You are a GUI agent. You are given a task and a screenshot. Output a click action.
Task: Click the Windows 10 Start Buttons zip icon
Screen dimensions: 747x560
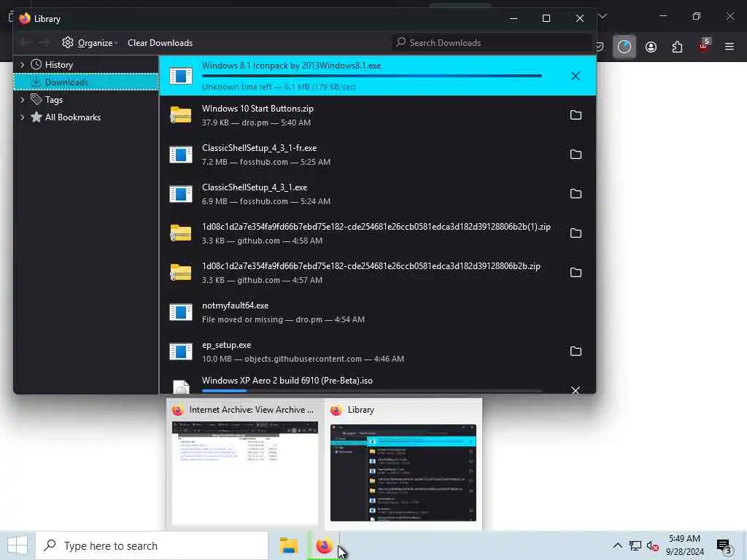(x=181, y=114)
